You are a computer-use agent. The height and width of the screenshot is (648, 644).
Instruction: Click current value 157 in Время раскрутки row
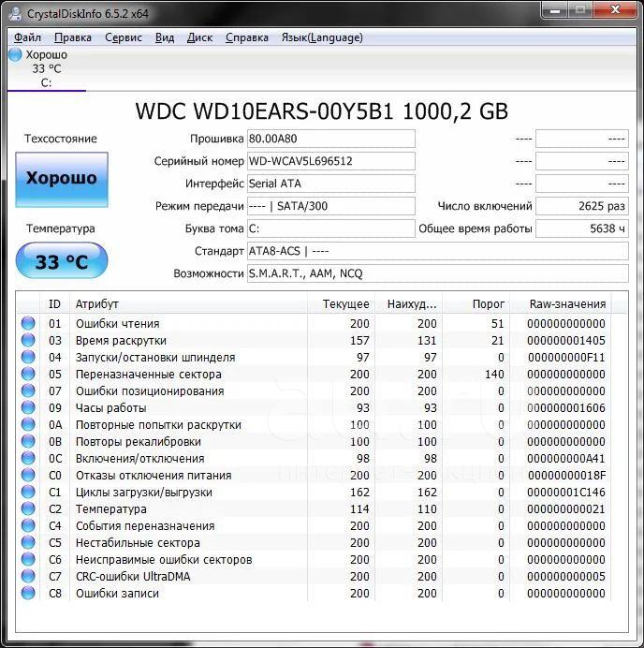pyautogui.click(x=359, y=341)
